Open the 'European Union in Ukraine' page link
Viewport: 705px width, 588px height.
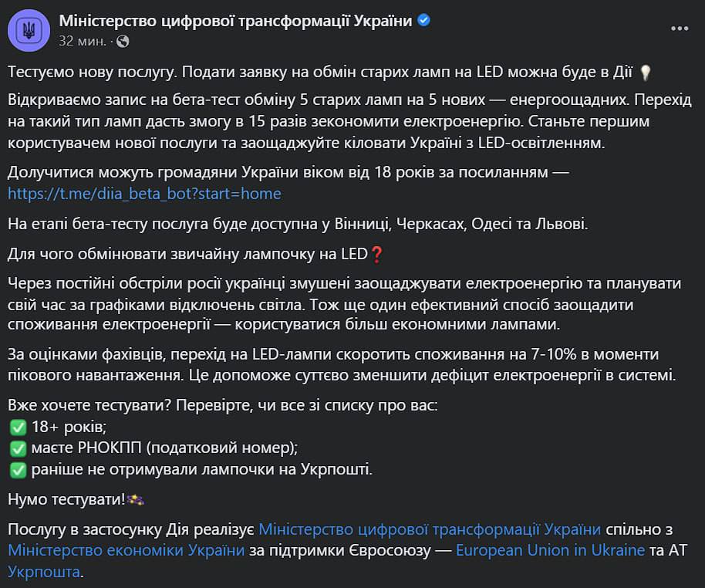pos(550,551)
